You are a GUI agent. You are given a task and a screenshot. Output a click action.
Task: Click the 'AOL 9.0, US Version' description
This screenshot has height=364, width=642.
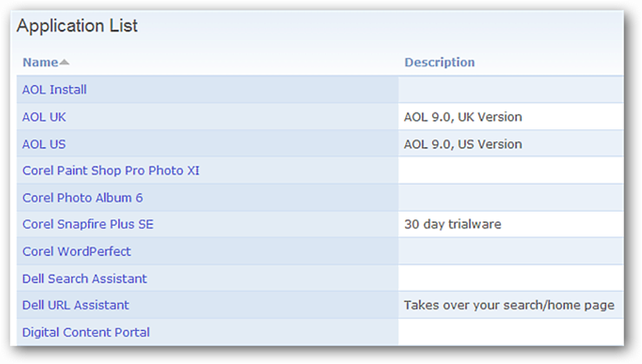coord(463,144)
